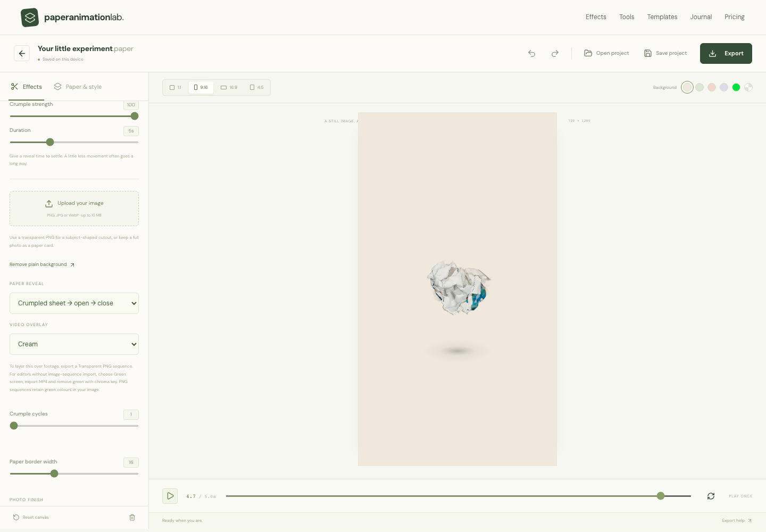Switch to the Paper & style tab

coord(78,87)
